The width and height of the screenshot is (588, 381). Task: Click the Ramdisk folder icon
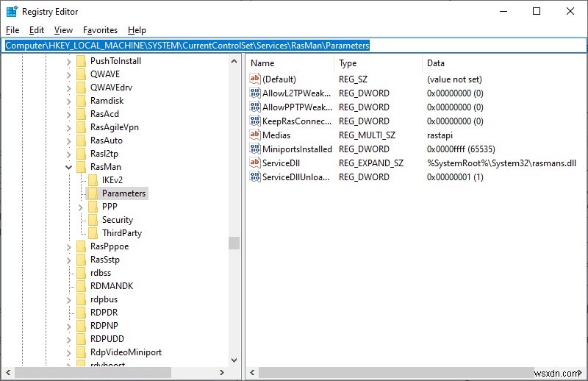[81, 101]
